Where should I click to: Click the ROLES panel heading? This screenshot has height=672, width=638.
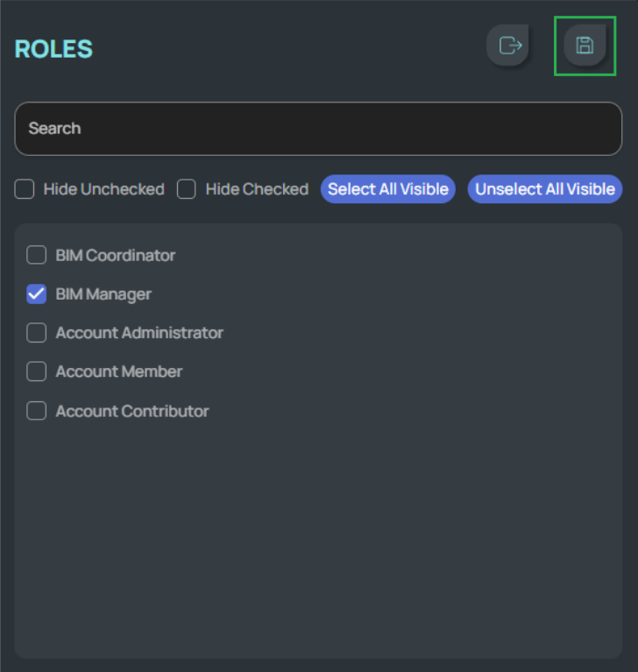(x=53, y=49)
